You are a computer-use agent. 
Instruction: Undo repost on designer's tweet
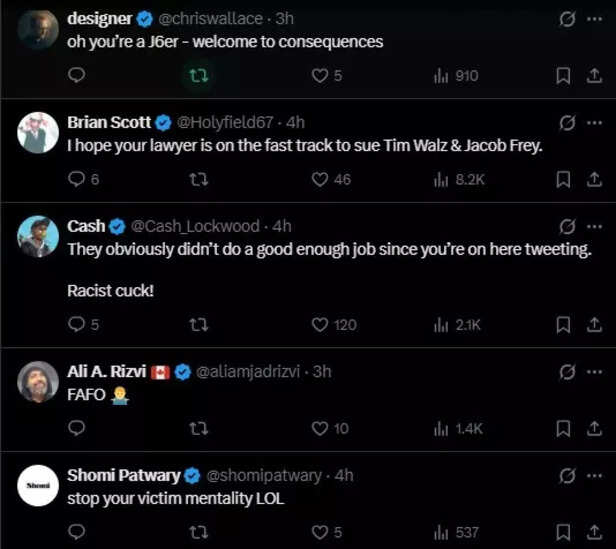click(199, 76)
